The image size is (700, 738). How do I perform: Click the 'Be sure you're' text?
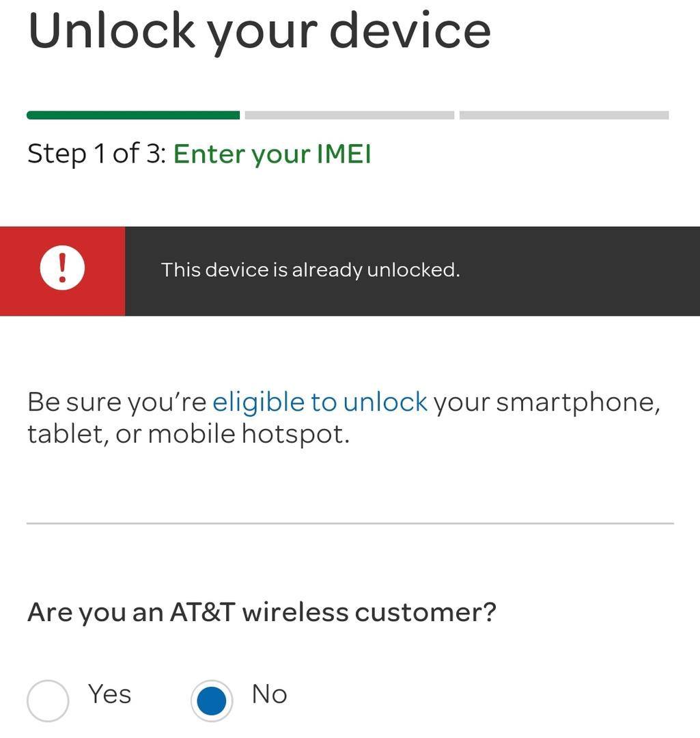coord(117,402)
